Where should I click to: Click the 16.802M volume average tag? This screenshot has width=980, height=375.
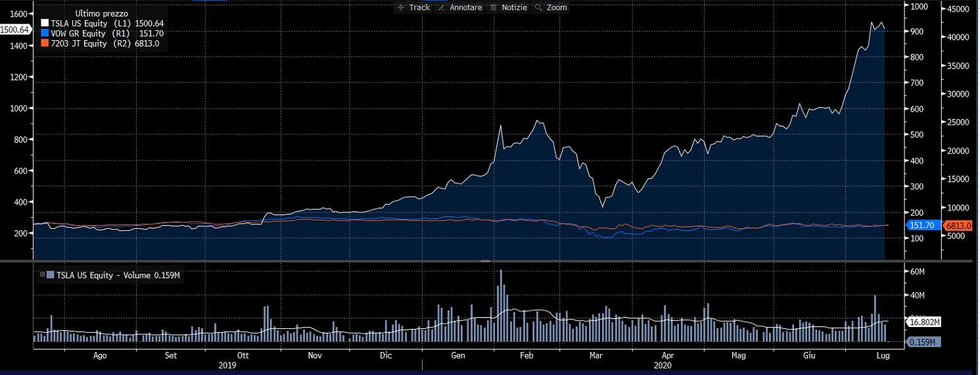coord(925,322)
